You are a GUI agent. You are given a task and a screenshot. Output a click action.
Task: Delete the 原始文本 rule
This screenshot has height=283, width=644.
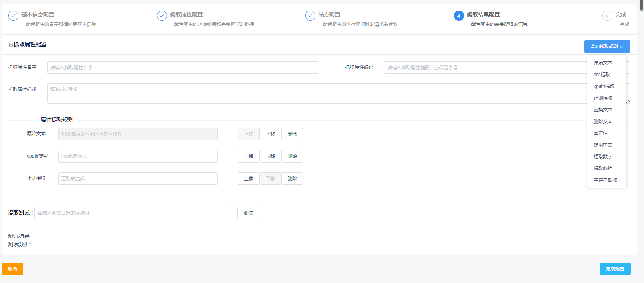[x=292, y=134]
